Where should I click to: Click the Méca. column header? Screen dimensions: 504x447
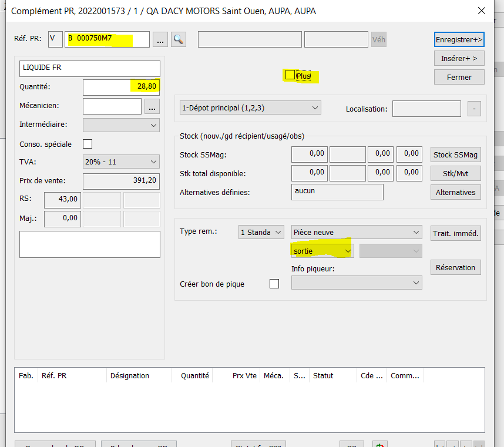pyautogui.click(x=274, y=376)
